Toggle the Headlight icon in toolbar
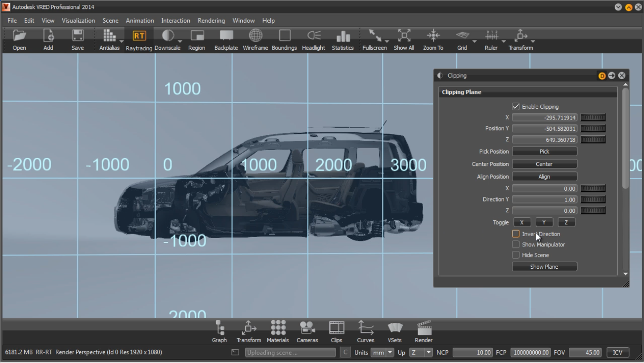This screenshot has width=644, height=363. [313, 36]
